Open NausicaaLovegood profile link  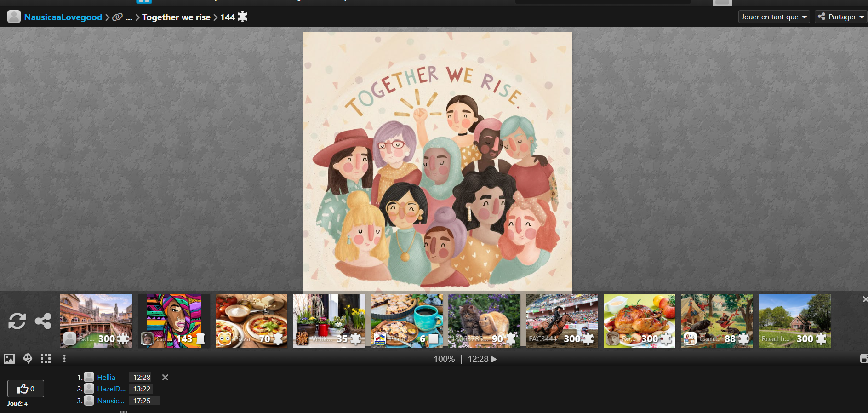tap(63, 17)
